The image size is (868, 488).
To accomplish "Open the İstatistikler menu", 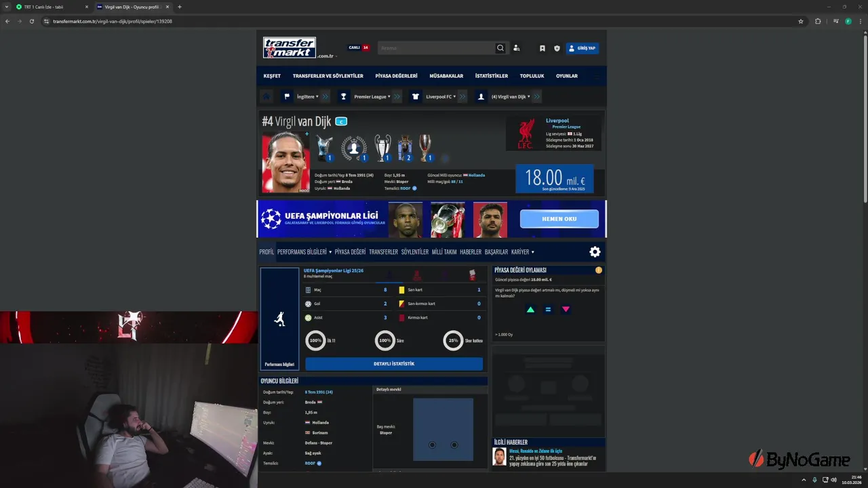I will click(492, 76).
